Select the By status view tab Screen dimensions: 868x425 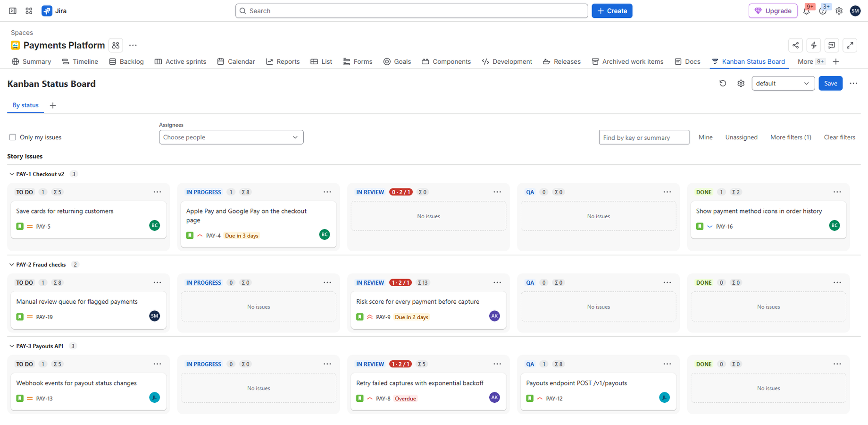[x=25, y=105]
